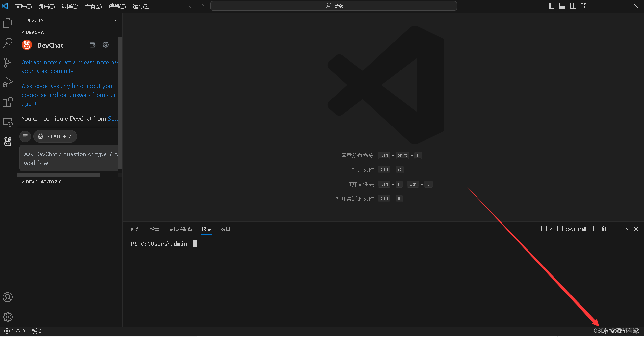Switch to the 调试控制台 panel tab
The image size is (644, 337).
point(180,229)
